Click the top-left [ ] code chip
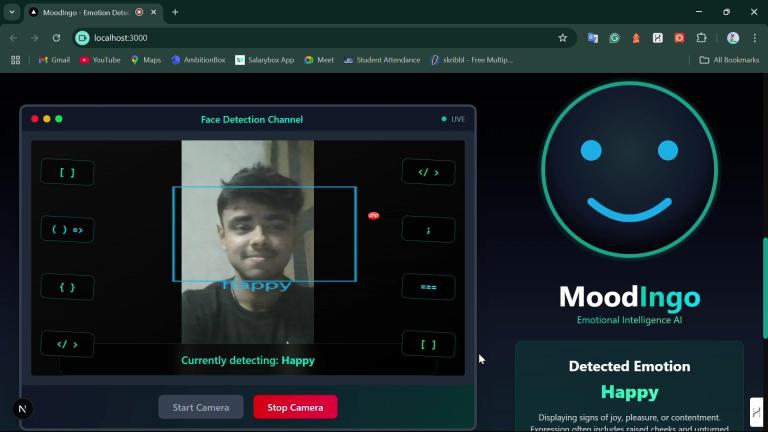Image resolution: width=768 pixels, height=432 pixels. click(67, 172)
